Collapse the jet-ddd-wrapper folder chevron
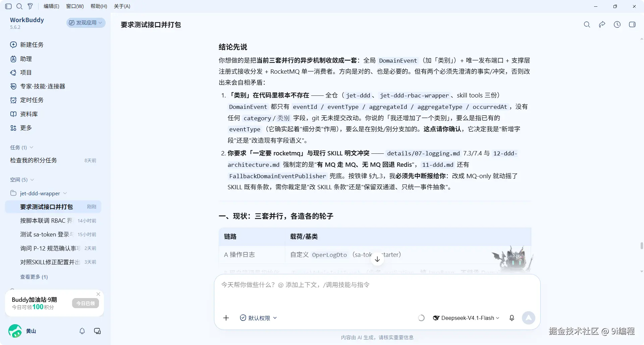The width and height of the screenshot is (644, 345). pos(65,193)
